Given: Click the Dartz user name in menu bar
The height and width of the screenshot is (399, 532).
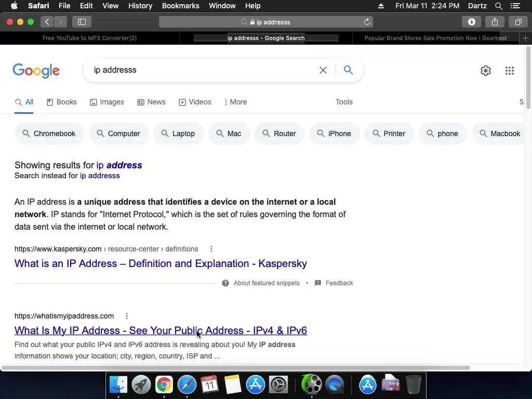Looking at the screenshot, I should pyautogui.click(x=477, y=6).
